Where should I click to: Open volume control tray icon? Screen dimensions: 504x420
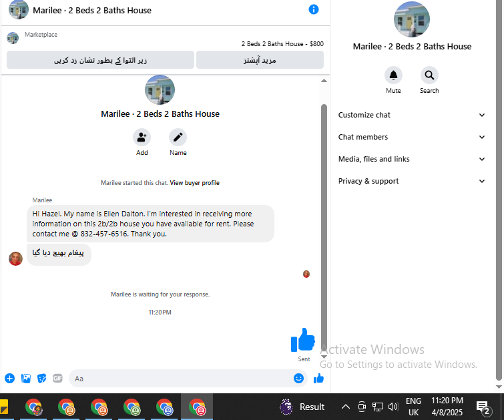click(393, 407)
